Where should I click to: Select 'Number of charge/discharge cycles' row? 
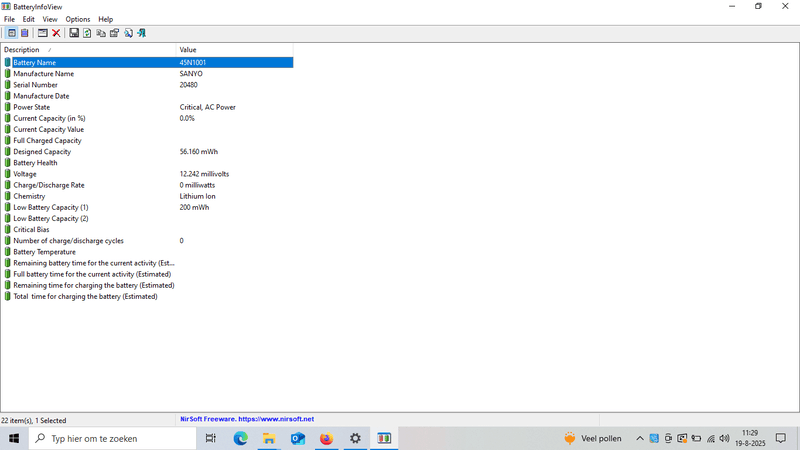point(147,241)
